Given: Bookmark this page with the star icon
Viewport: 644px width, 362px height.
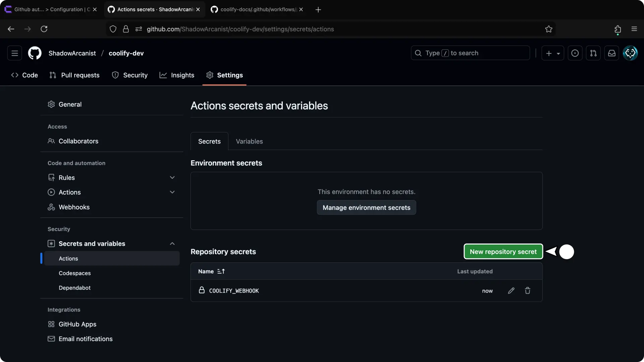Looking at the screenshot, I should pos(548,29).
